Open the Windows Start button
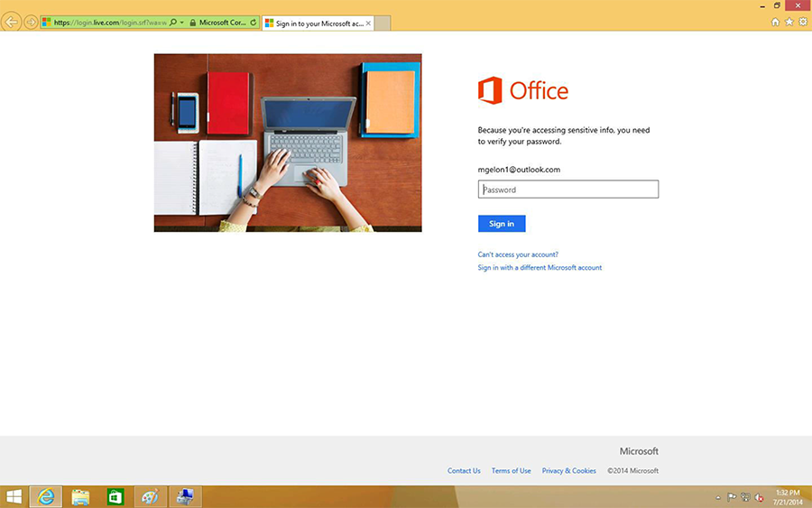Image resolution: width=812 pixels, height=508 pixels. pyautogui.click(x=14, y=497)
